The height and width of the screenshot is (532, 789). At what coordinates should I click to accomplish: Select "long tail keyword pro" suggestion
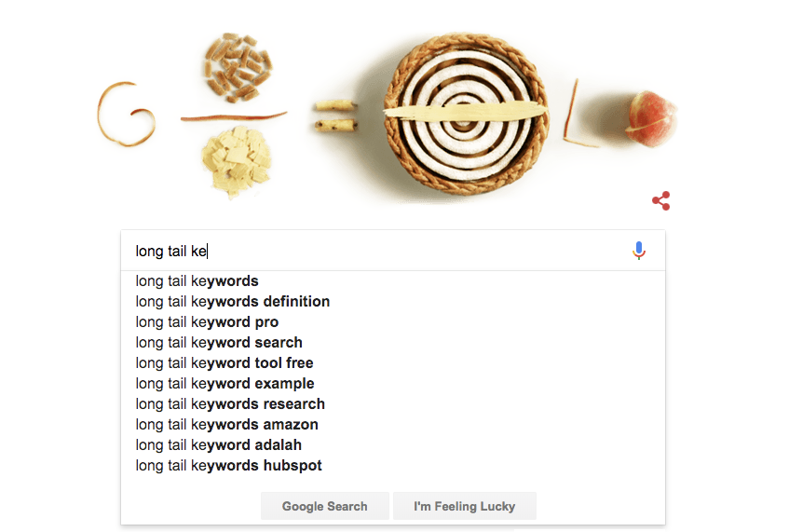207,322
